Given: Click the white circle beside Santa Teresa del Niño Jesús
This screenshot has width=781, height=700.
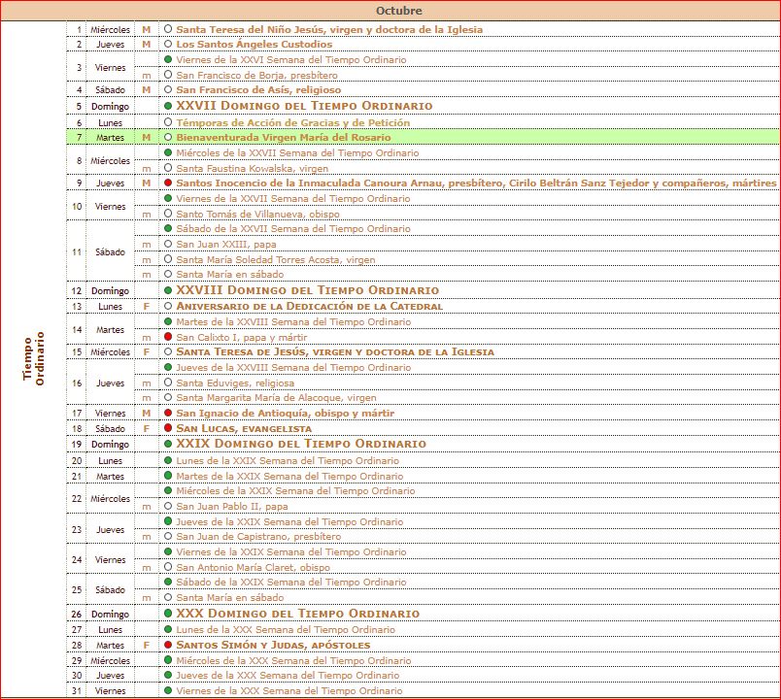Looking at the screenshot, I should [x=169, y=30].
